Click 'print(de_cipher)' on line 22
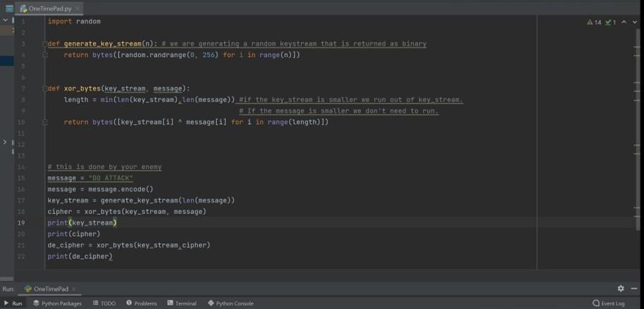The height and width of the screenshot is (309, 644). (80, 256)
